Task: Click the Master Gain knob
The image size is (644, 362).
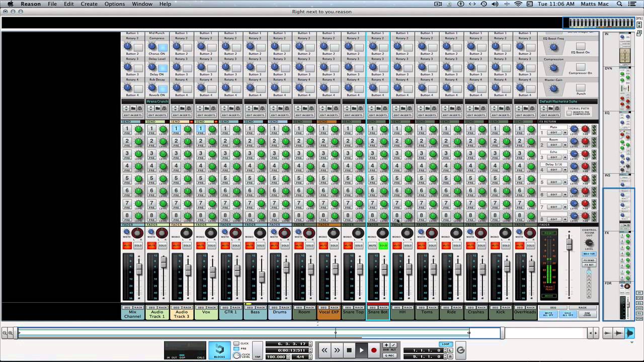Action: click(x=554, y=88)
